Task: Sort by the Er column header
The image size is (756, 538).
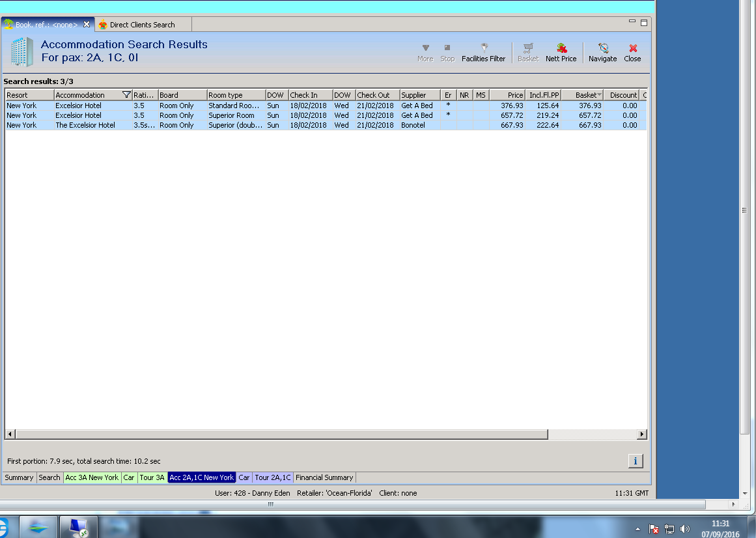Action: [x=449, y=95]
